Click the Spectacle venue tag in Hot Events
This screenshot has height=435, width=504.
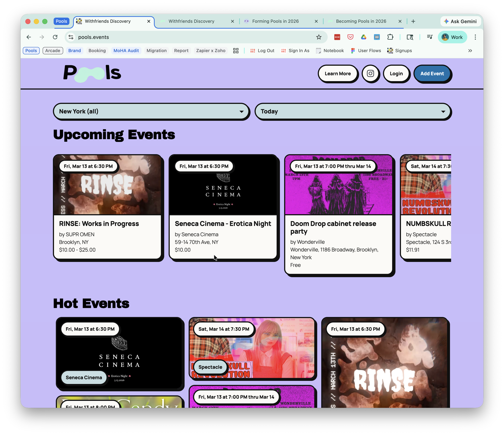210,367
